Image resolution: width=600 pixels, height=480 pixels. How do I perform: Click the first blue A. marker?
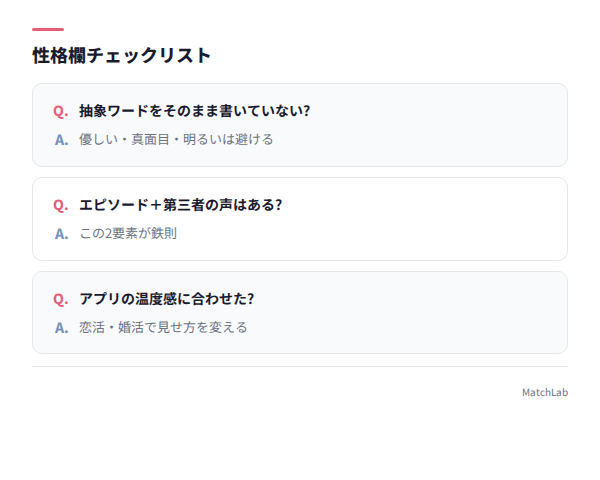click(x=61, y=140)
